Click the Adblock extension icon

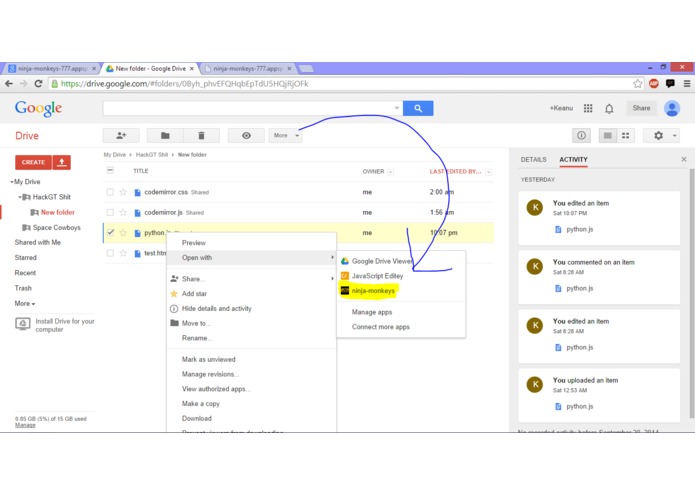(653, 83)
